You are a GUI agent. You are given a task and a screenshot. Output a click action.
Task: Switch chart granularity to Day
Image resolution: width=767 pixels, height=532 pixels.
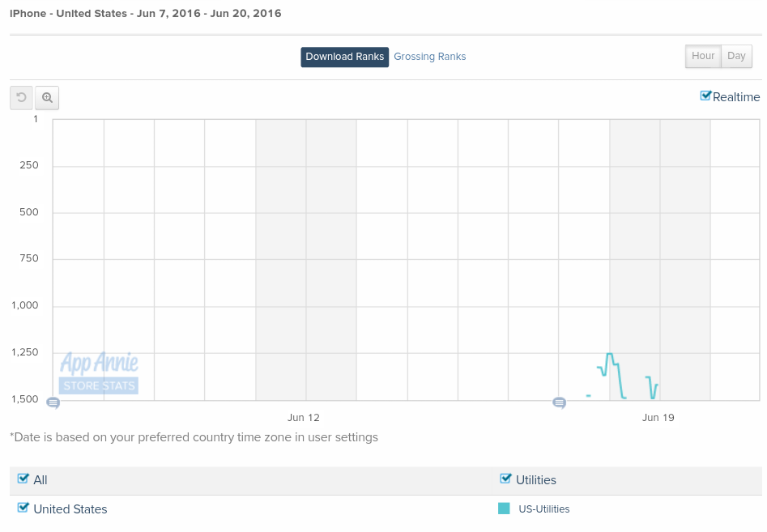click(x=735, y=55)
